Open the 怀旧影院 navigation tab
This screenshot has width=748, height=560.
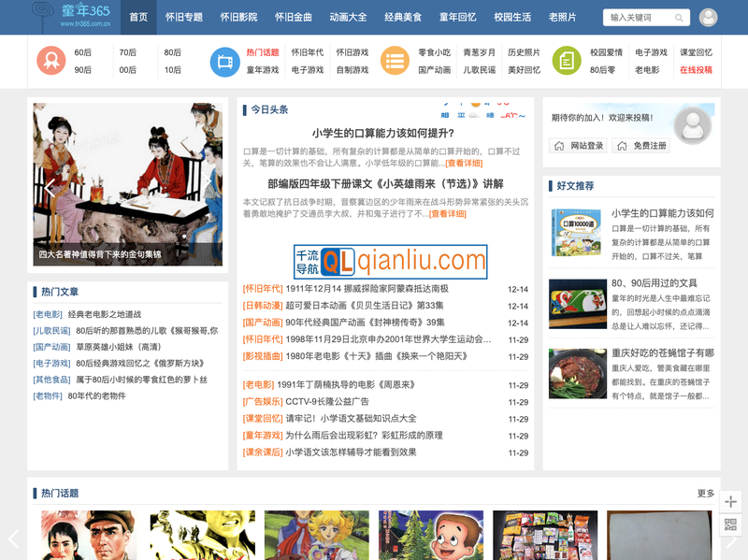[x=237, y=17]
